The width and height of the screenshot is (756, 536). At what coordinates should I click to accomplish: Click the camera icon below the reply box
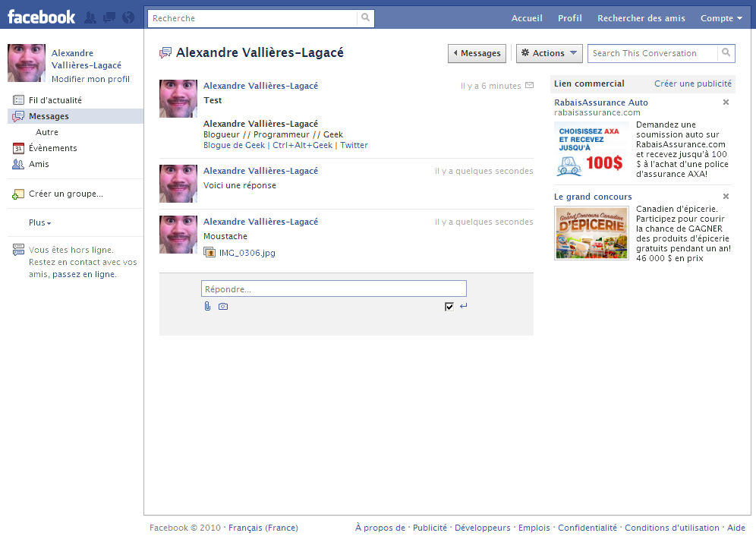pos(222,307)
